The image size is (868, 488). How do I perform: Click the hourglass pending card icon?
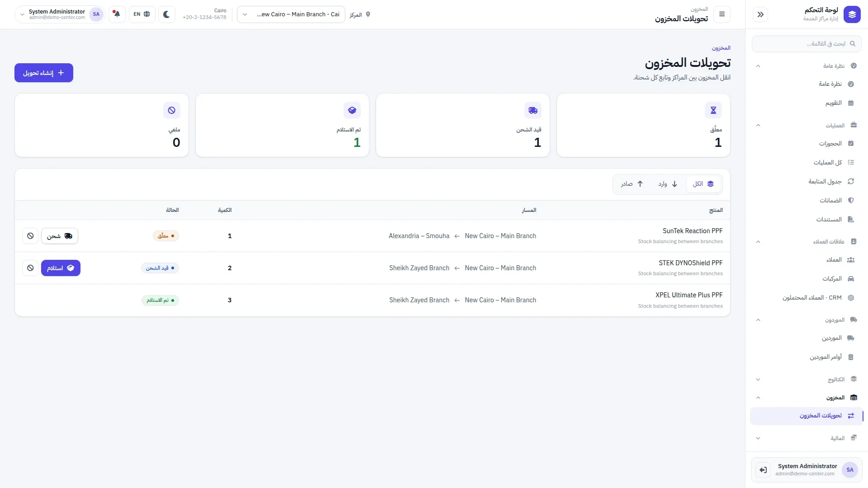[713, 110]
